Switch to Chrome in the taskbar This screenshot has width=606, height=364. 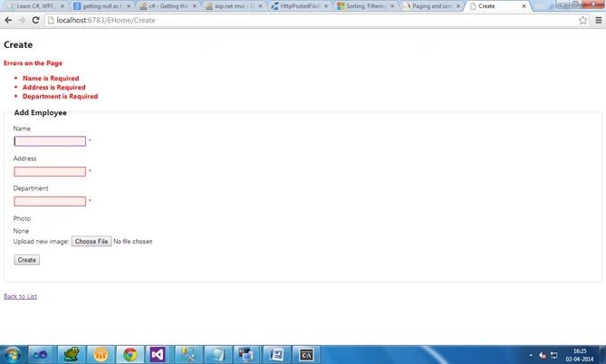(130, 354)
